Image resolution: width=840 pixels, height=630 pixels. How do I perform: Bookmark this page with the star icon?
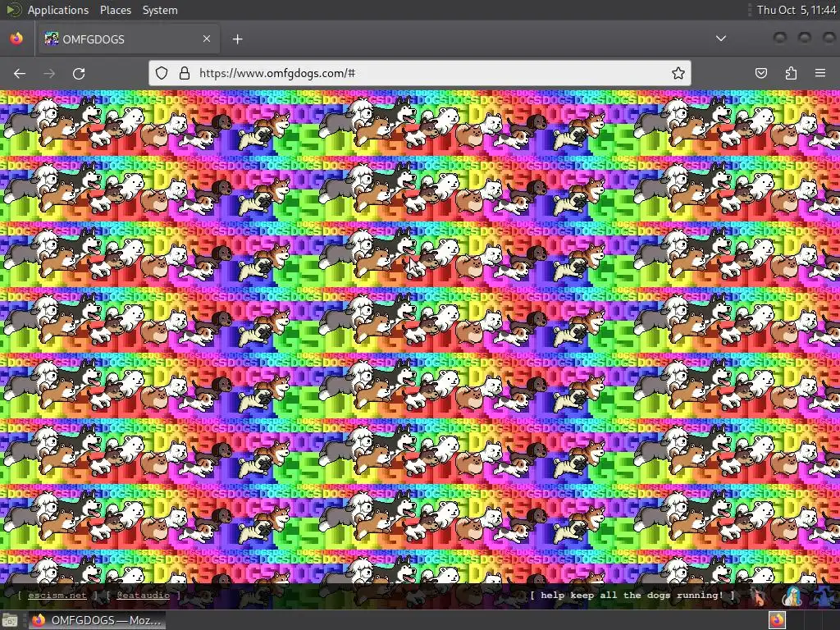tap(678, 73)
